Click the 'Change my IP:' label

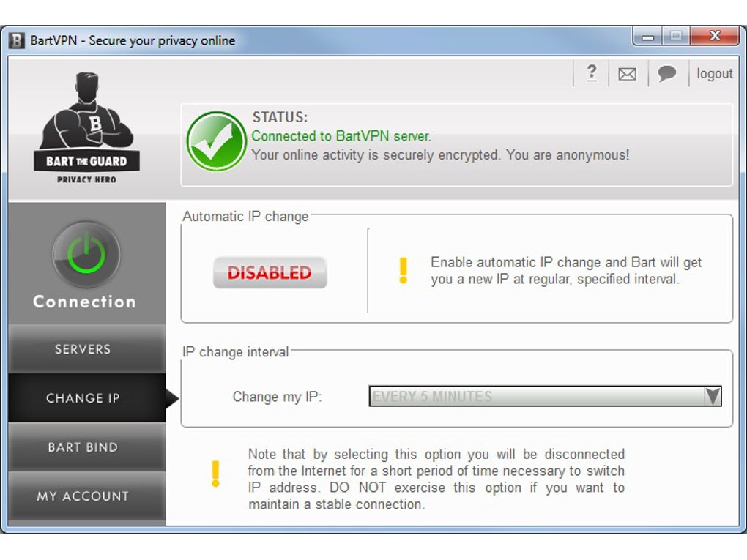tap(278, 397)
